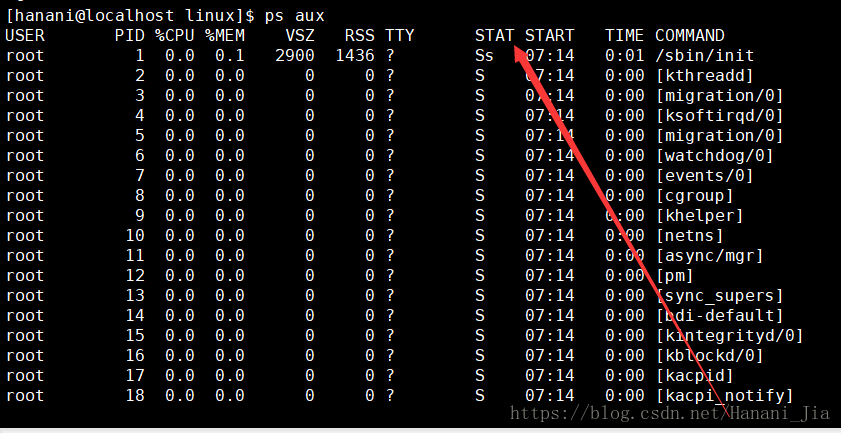Click the 'ps aux' command text
The width and height of the screenshot is (841, 433).
pyautogui.click(x=294, y=16)
